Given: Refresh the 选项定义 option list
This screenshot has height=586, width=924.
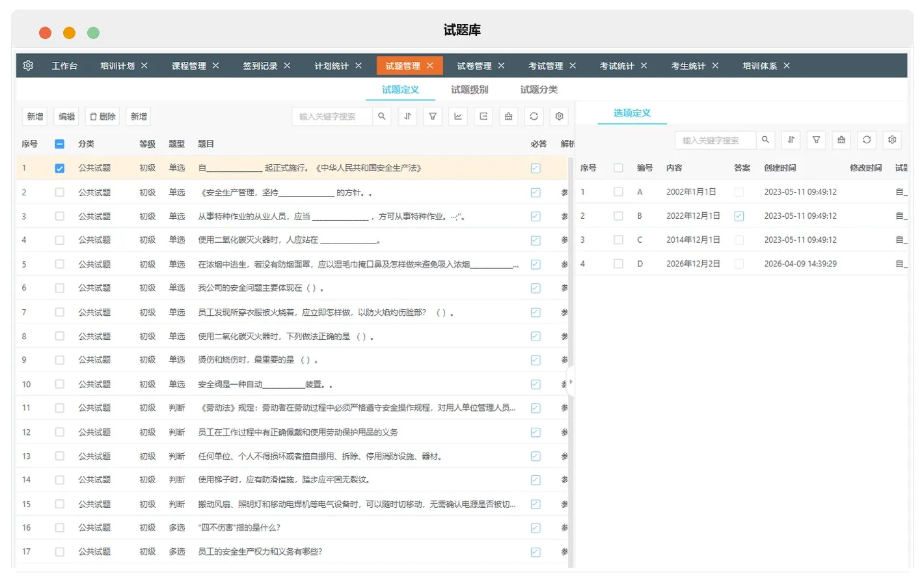Looking at the screenshot, I should coord(867,140).
